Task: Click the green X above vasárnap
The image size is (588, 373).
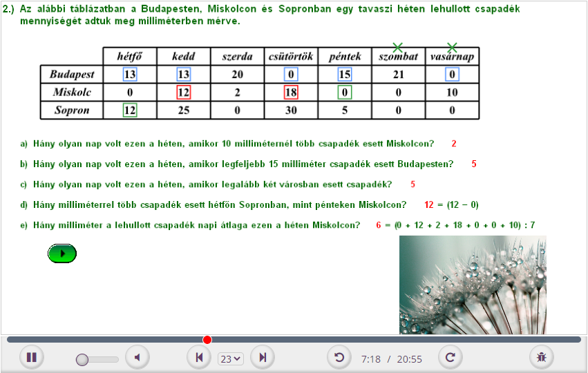Action: coord(452,48)
